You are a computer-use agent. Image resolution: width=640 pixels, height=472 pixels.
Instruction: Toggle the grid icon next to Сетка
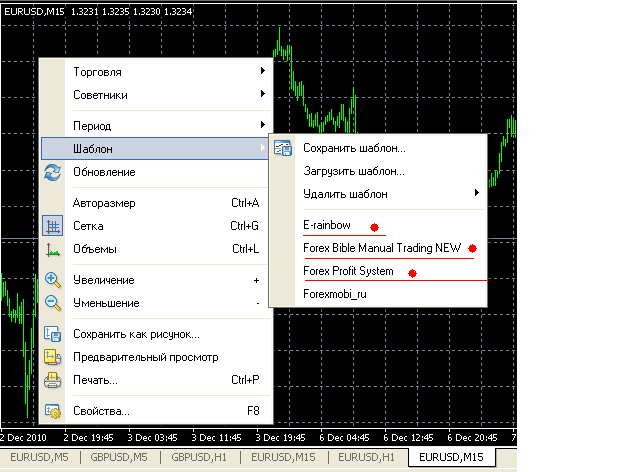pyautogui.click(x=53, y=226)
